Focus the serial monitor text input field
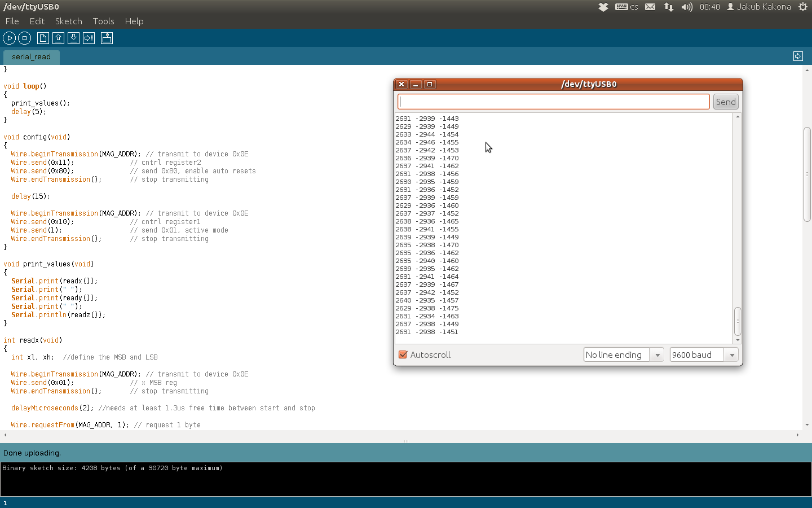 coord(554,102)
